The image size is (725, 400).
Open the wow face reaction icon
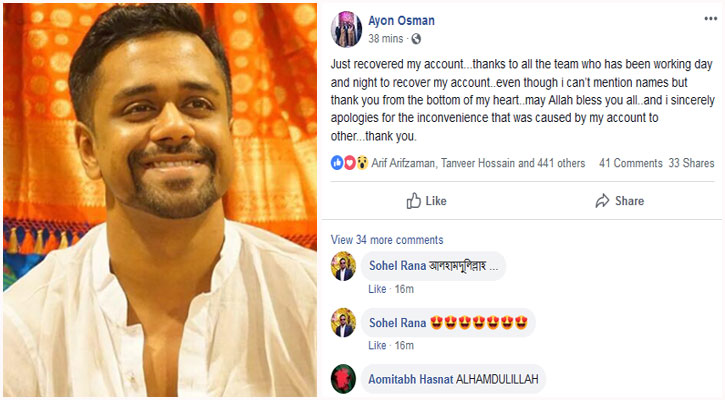click(x=362, y=163)
